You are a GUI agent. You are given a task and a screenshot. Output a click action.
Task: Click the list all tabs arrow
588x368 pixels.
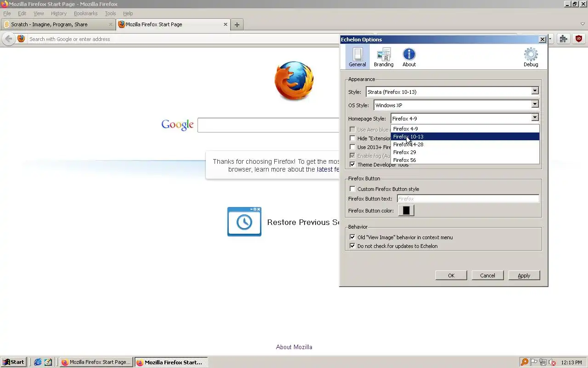point(582,24)
